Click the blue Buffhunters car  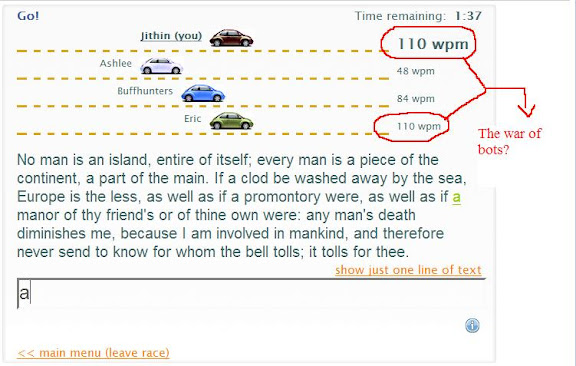click(203, 93)
